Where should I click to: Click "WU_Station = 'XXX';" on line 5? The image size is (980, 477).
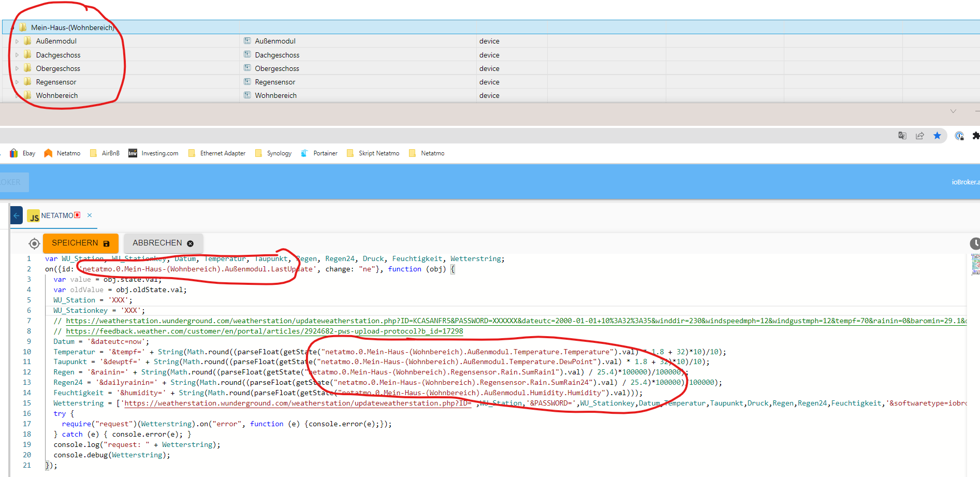[93, 300]
